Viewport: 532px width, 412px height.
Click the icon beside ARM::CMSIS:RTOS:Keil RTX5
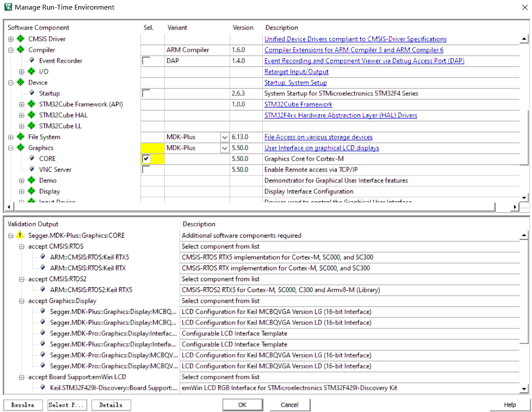click(x=43, y=257)
